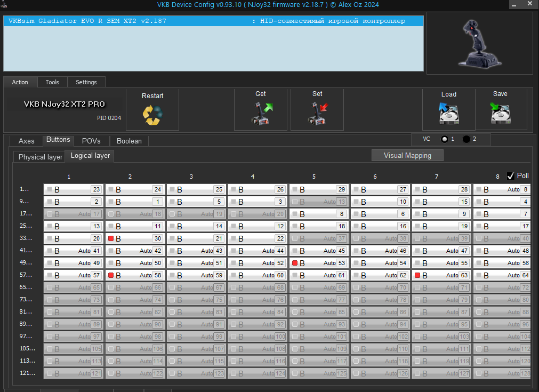Click the Auto 48 button cell
The height and width of the screenshot is (392, 539).
502,251
